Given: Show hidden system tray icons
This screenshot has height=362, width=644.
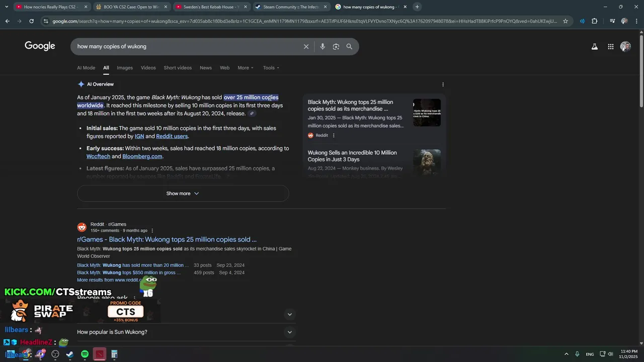Looking at the screenshot, I should tap(566, 354).
